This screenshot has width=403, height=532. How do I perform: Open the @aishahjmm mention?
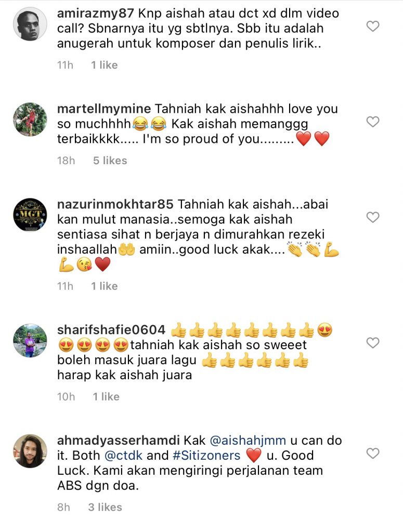(248, 441)
